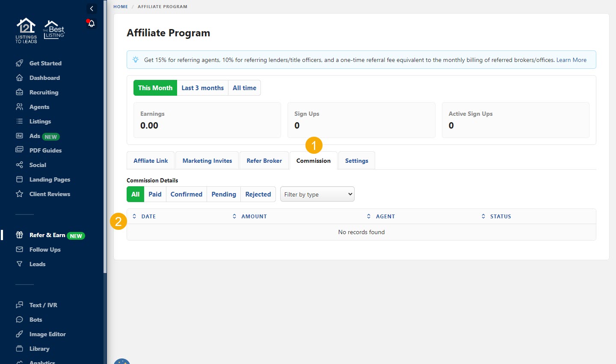This screenshot has width=616, height=364.
Task: Switch period filter to All time
Action: pos(244,88)
